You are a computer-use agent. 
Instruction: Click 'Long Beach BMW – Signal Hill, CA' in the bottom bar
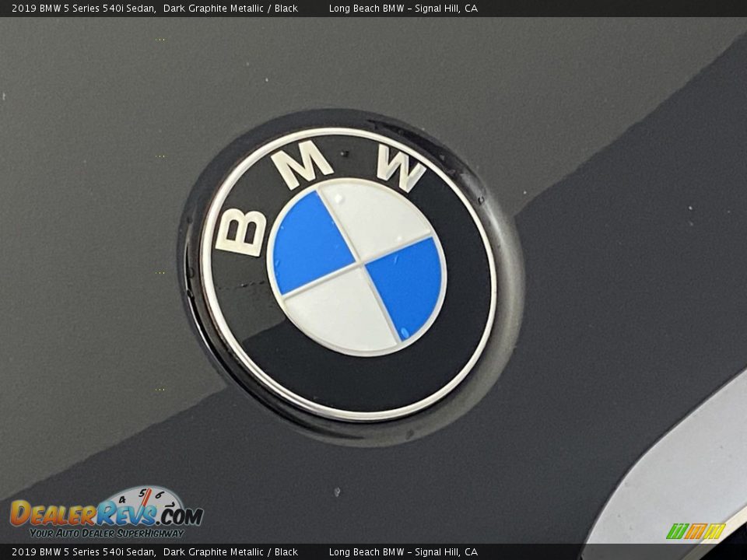(403, 552)
